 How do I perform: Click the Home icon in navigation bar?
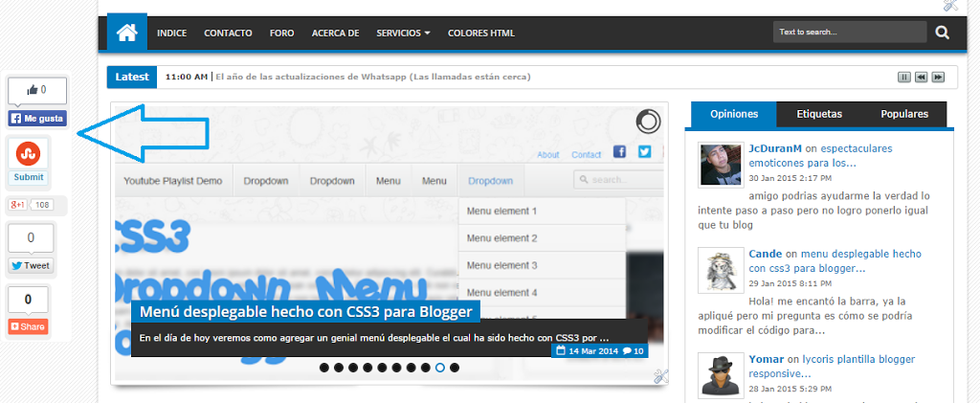126,33
